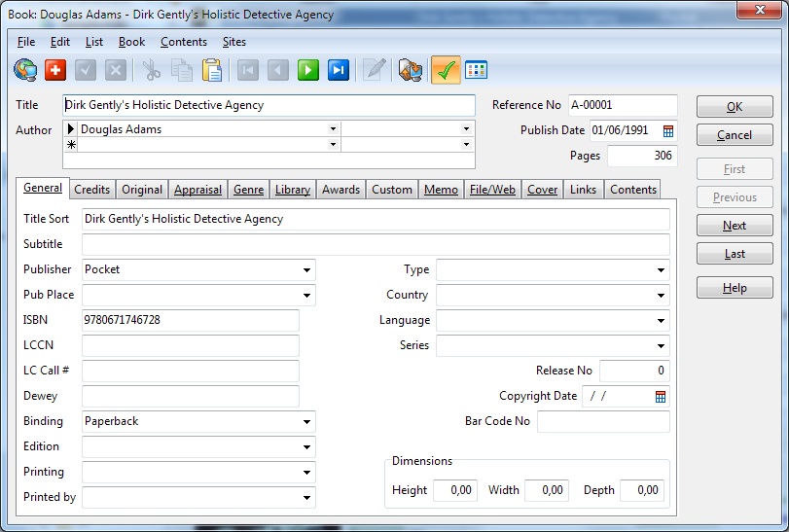Open the Series dropdown
789x532 pixels.
(x=661, y=346)
